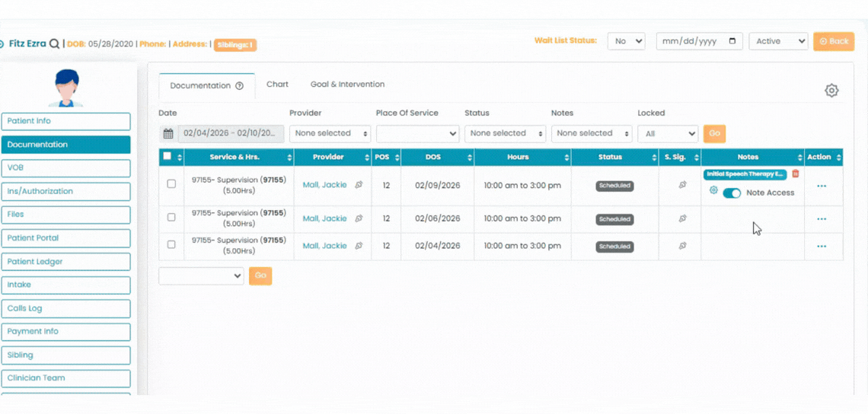
Task: Expand the Wait List Status dropdown
Action: [626, 41]
